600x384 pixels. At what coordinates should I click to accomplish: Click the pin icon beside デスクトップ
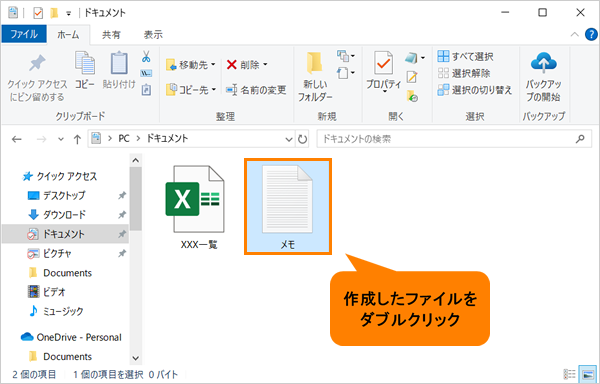[122, 195]
